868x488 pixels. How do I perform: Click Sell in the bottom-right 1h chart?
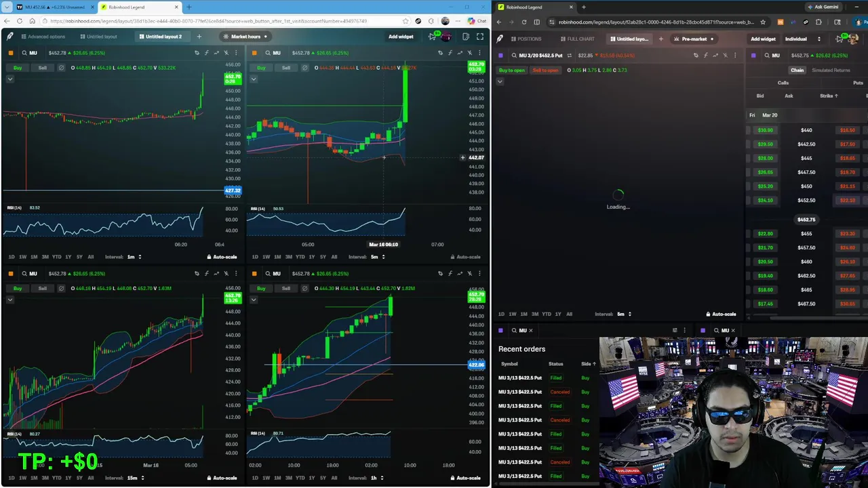click(x=285, y=289)
